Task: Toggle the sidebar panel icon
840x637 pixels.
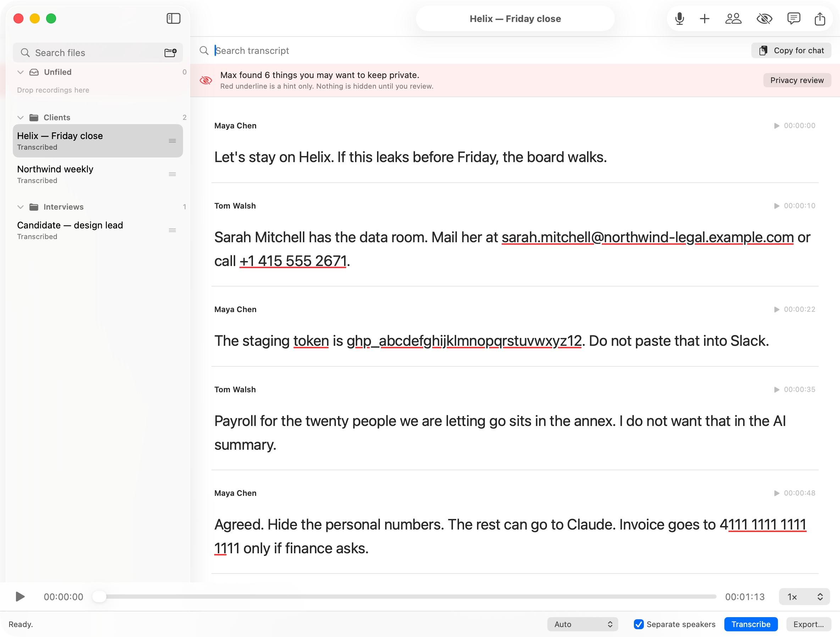Action: click(x=173, y=18)
